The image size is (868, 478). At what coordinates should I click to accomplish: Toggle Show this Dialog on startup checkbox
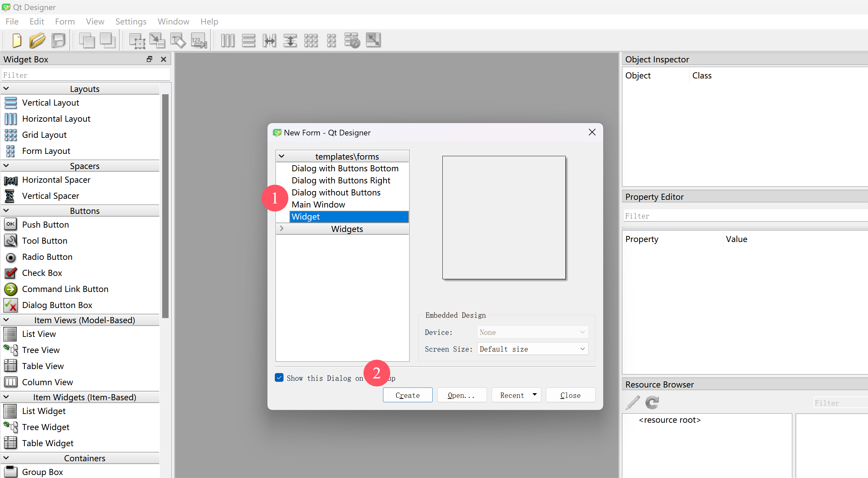(x=279, y=378)
